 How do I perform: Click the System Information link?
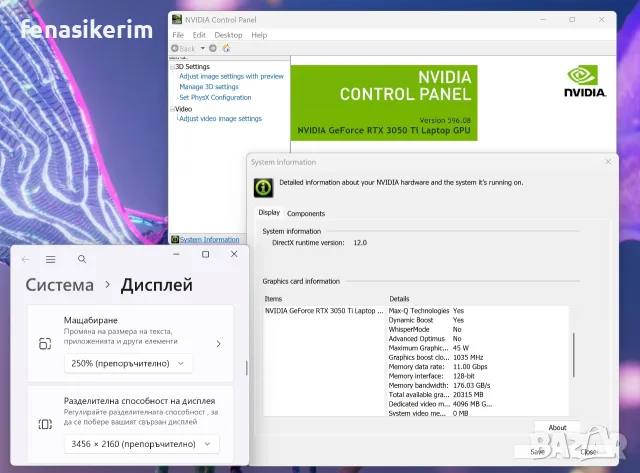click(209, 240)
